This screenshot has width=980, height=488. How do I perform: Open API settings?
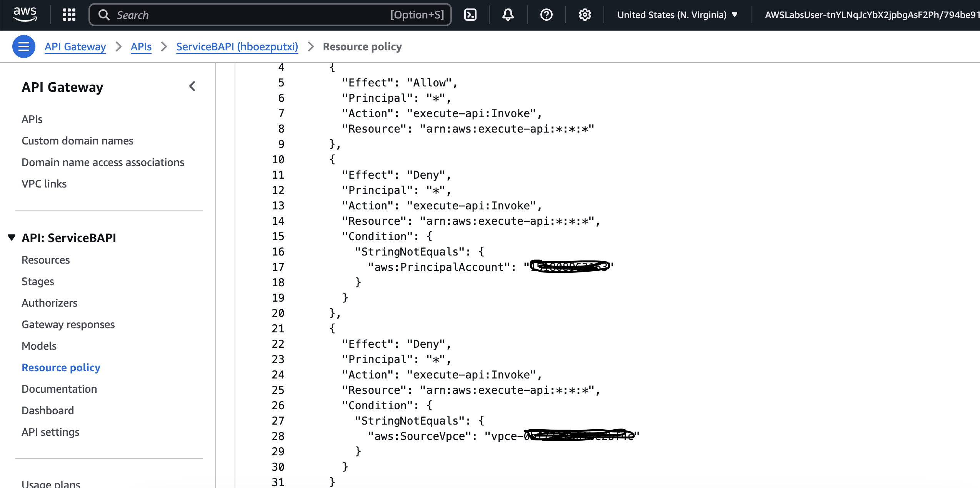click(51, 432)
